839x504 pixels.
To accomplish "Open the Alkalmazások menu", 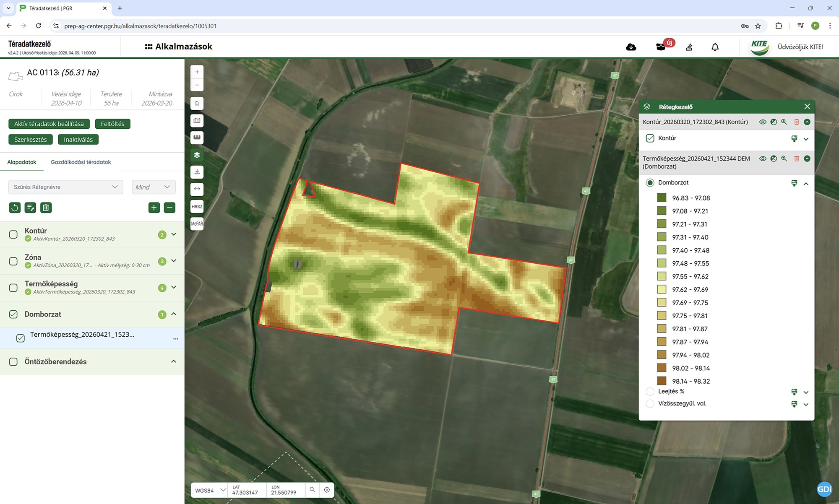I will pos(179,47).
